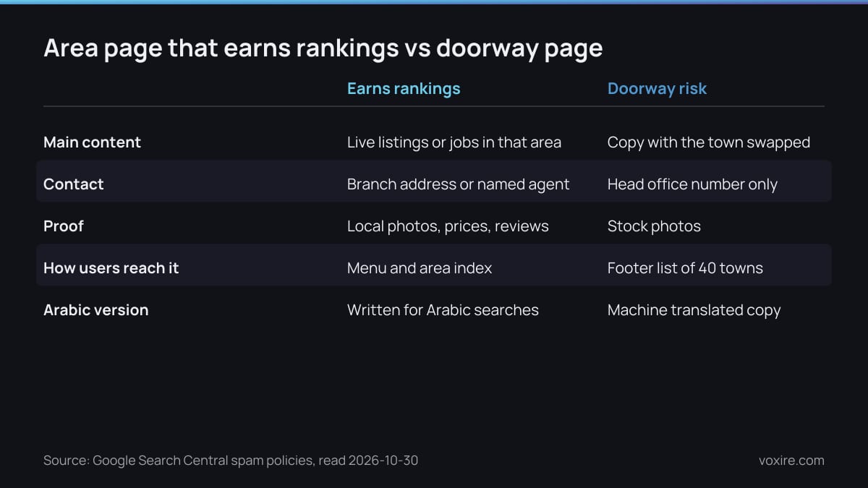This screenshot has height=488, width=868.
Task: Select the cell 'Branch address or named agent'
Action: tap(459, 184)
